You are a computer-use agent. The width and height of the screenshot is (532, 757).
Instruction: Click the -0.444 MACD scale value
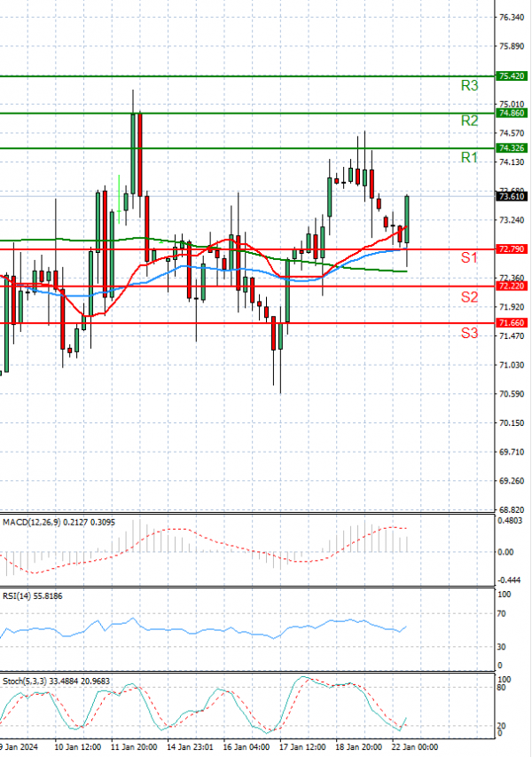click(x=509, y=580)
